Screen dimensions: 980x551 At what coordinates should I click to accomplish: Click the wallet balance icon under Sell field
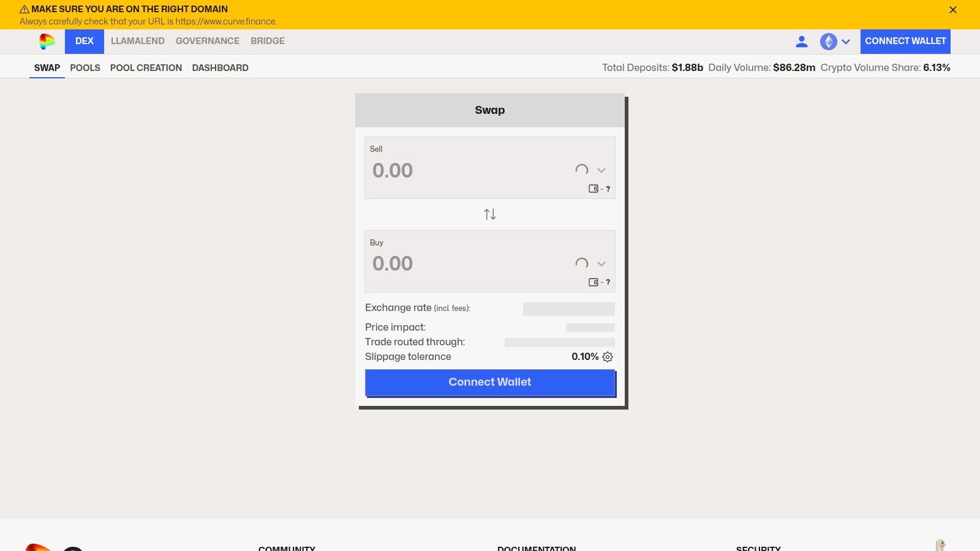click(593, 189)
